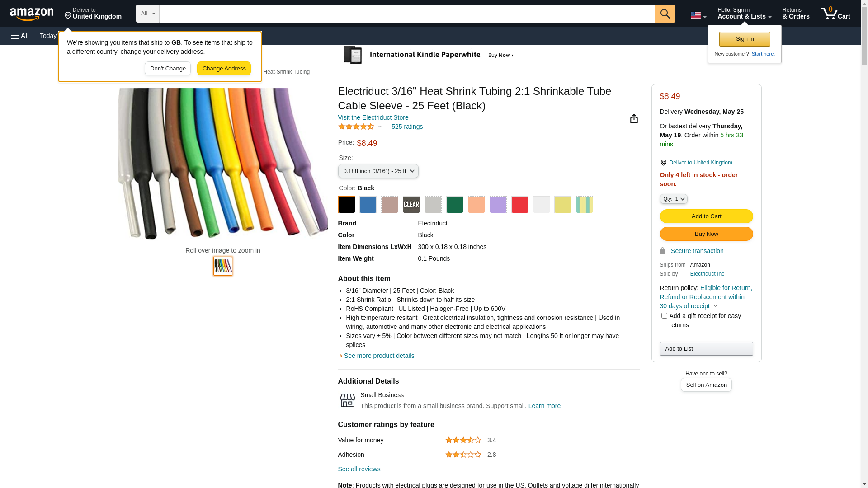Open the Size dropdown

coord(378,171)
